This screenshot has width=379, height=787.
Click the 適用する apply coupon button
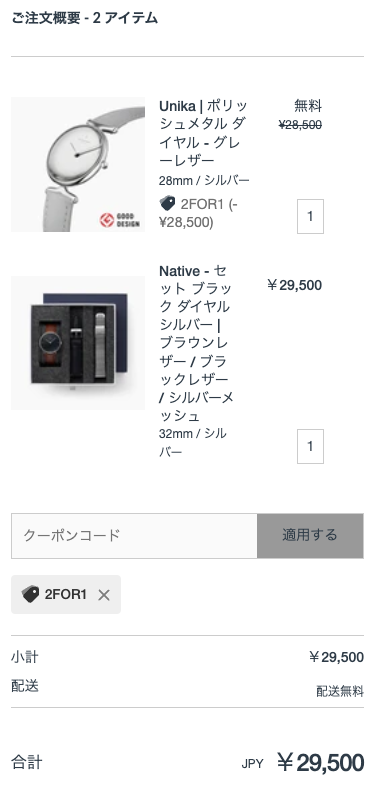[x=310, y=536]
